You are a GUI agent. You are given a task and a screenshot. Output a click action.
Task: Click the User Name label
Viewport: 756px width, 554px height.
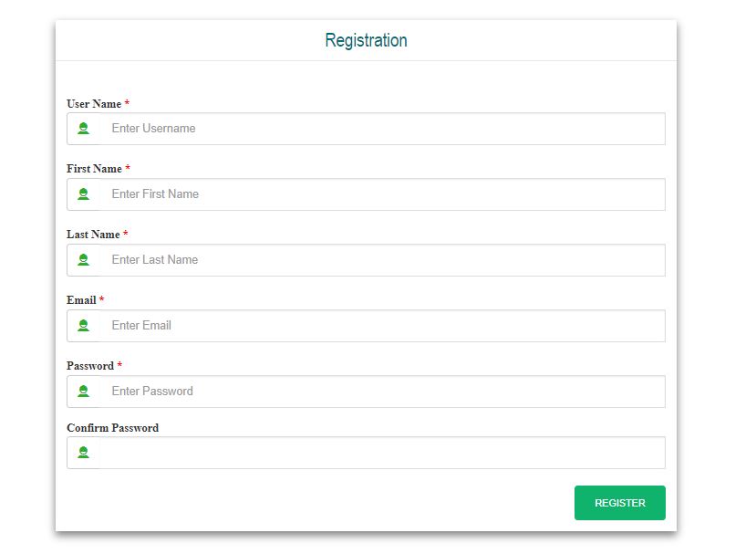94,104
